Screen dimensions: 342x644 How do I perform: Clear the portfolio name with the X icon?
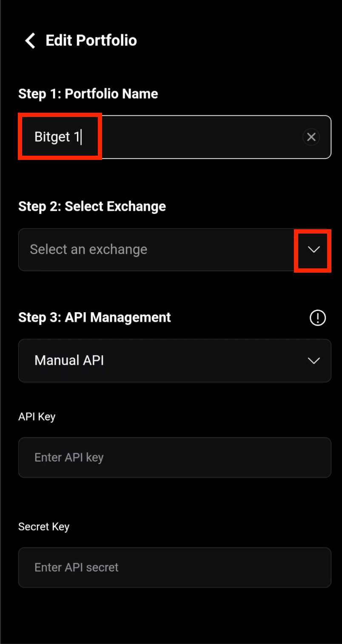[x=311, y=137]
